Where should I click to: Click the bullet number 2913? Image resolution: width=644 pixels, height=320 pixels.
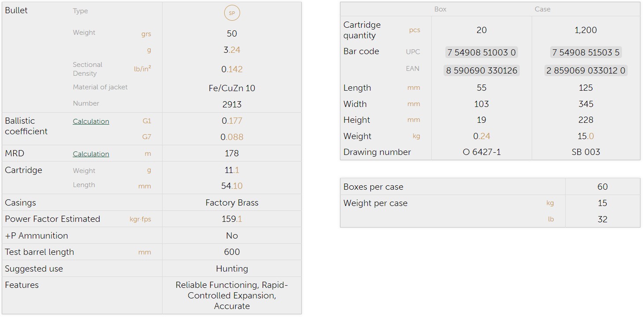232,104
